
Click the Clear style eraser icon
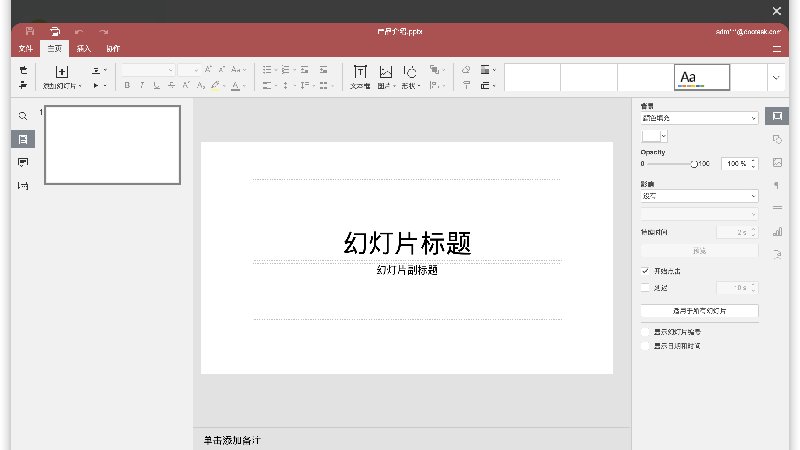(x=466, y=69)
